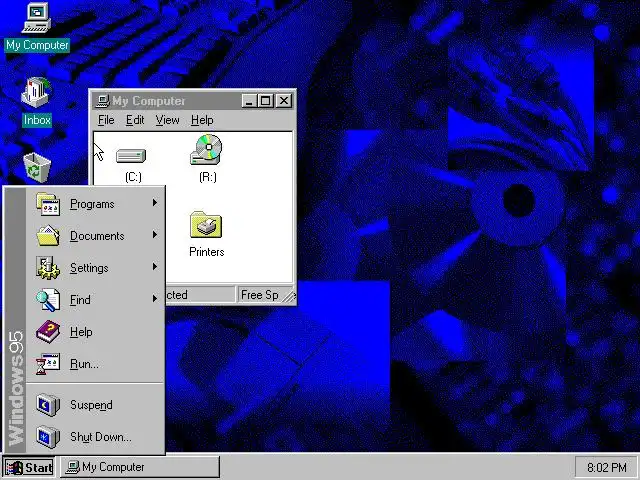Viewport: 640px width, 480px height.
Task: Click the My Computer desktop label
Action: [x=37, y=45]
